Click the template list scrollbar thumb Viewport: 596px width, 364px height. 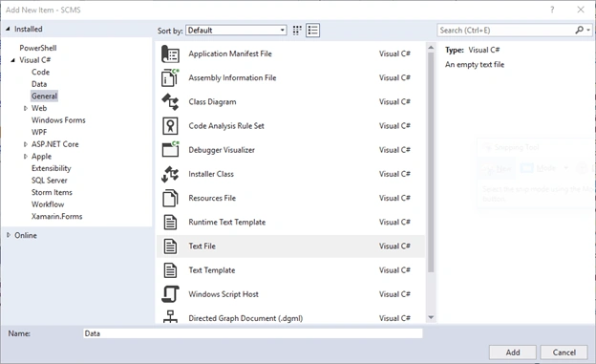(x=431, y=162)
